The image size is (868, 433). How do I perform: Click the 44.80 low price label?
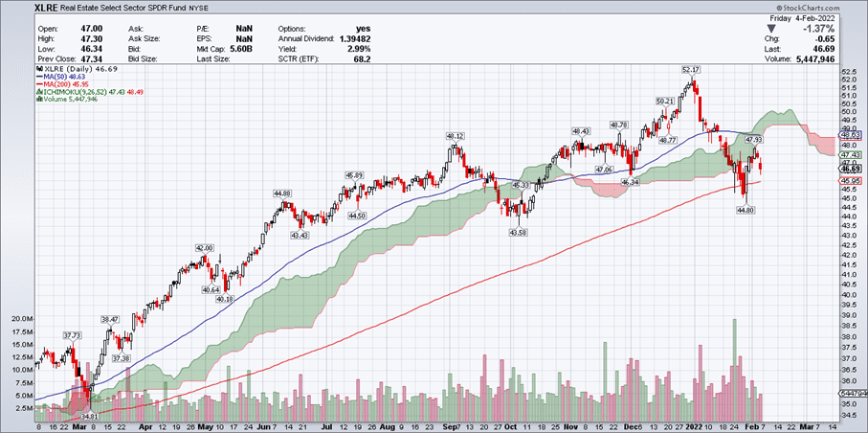pyautogui.click(x=746, y=210)
